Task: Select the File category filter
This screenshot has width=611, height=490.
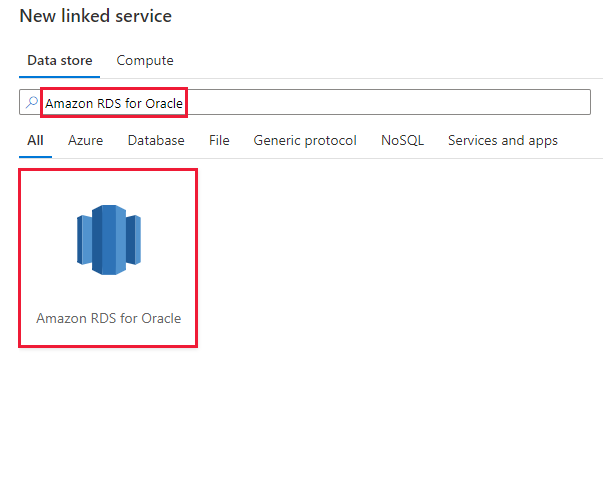Action: tap(219, 141)
